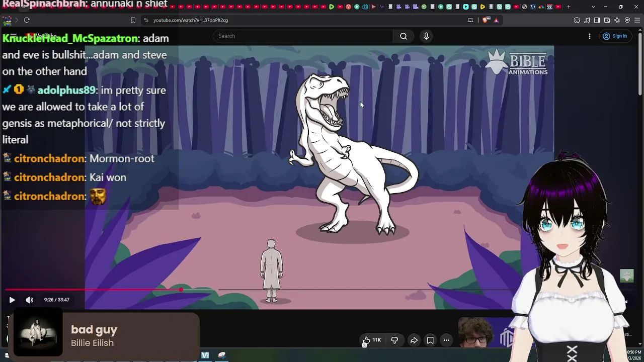Save the video with bookmark icon
This screenshot has height=362, width=644.
(430, 340)
